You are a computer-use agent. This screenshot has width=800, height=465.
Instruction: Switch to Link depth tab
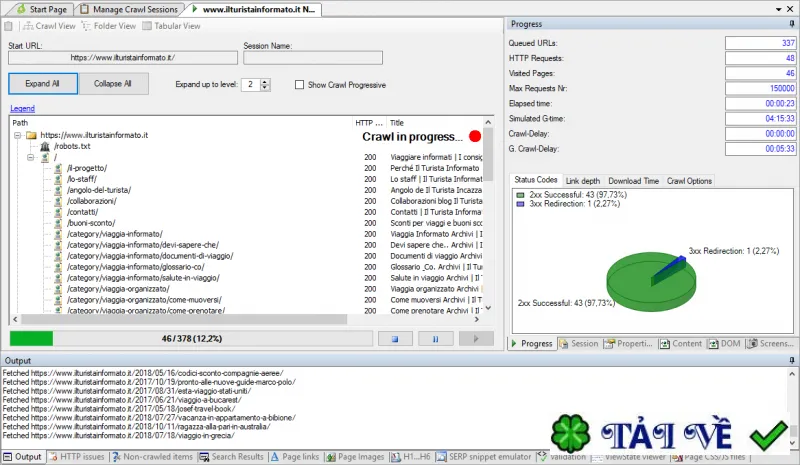click(x=583, y=181)
